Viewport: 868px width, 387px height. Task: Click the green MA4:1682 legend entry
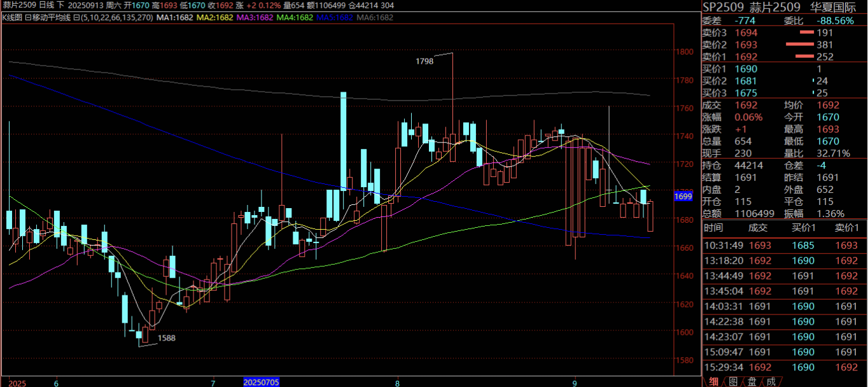point(295,17)
